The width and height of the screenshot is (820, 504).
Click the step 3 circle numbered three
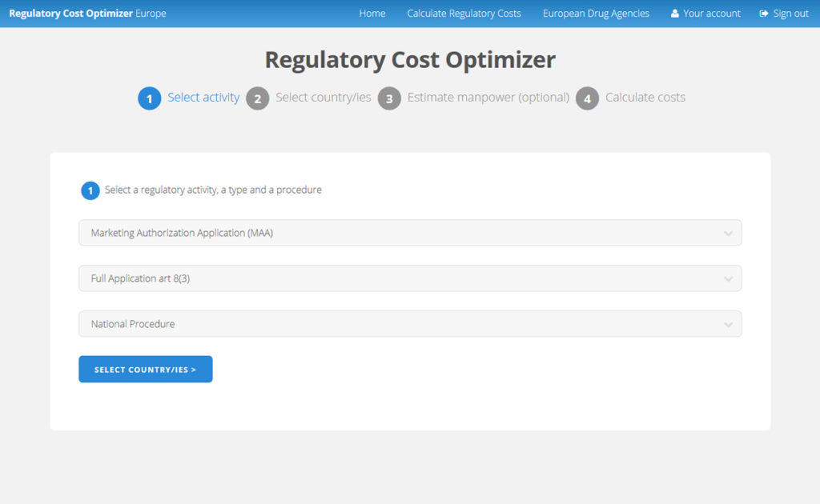pyautogui.click(x=389, y=98)
